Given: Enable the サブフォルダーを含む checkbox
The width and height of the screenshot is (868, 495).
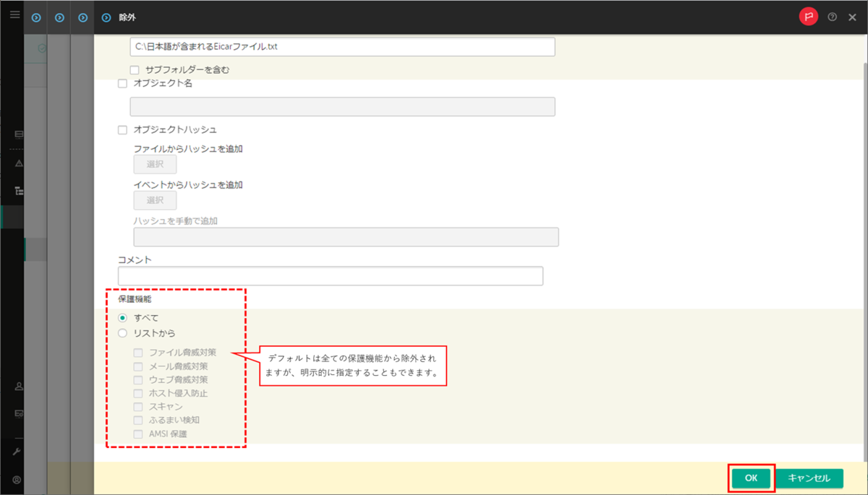Looking at the screenshot, I should (135, 69).
